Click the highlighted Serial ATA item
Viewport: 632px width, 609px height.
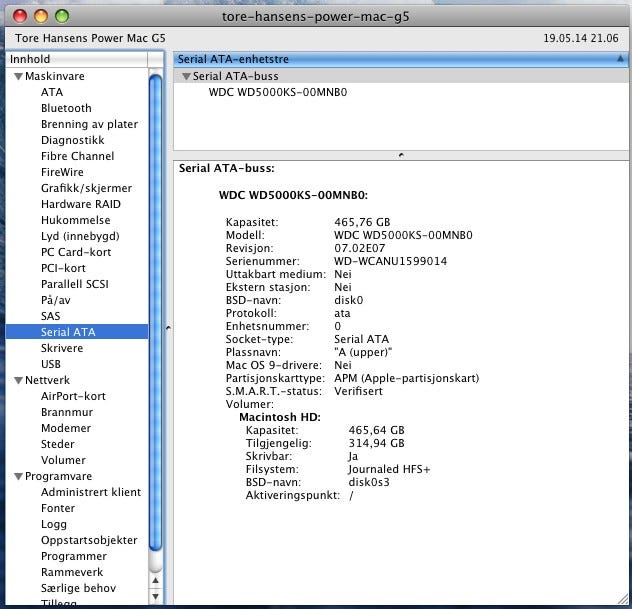77,332
